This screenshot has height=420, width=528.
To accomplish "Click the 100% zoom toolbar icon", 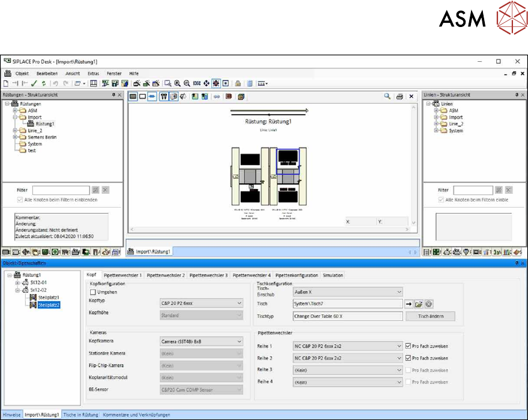I will (197, 83).
